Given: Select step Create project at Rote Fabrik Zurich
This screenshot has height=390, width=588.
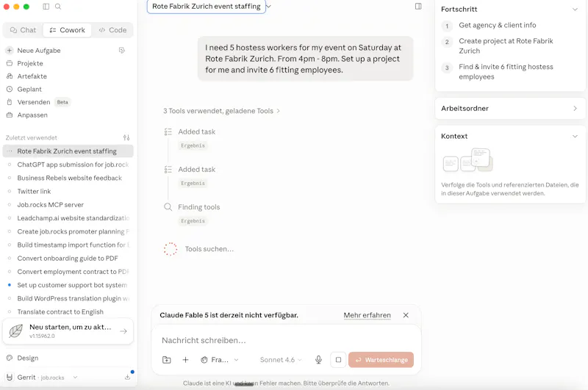Looking at the screenshot, I should 506,46.
